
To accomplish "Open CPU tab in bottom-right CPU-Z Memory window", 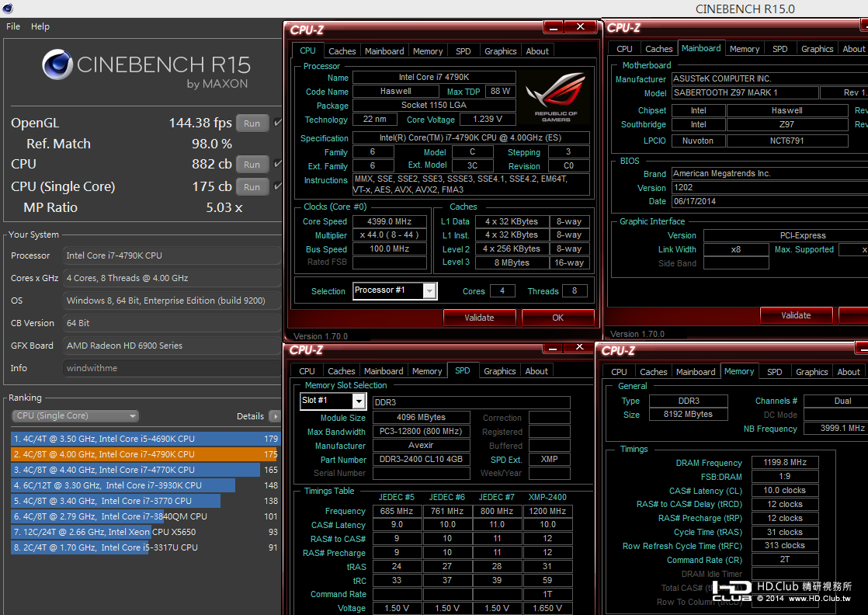I will coord(619,372).
